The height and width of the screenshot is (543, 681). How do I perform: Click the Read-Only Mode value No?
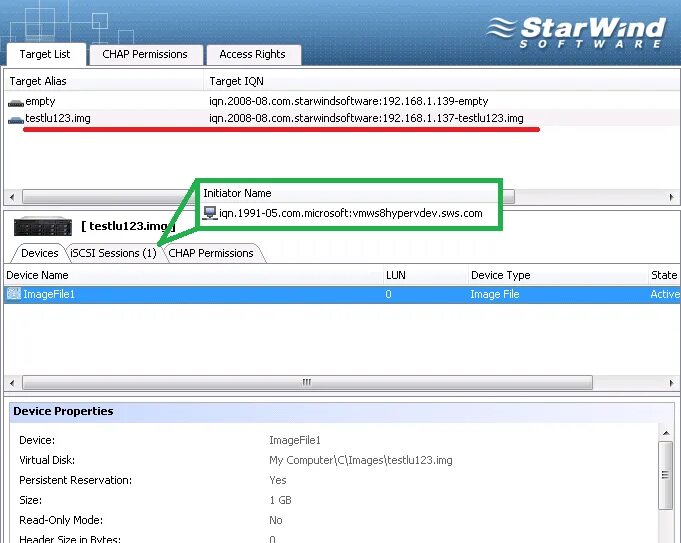click(276, 520)
